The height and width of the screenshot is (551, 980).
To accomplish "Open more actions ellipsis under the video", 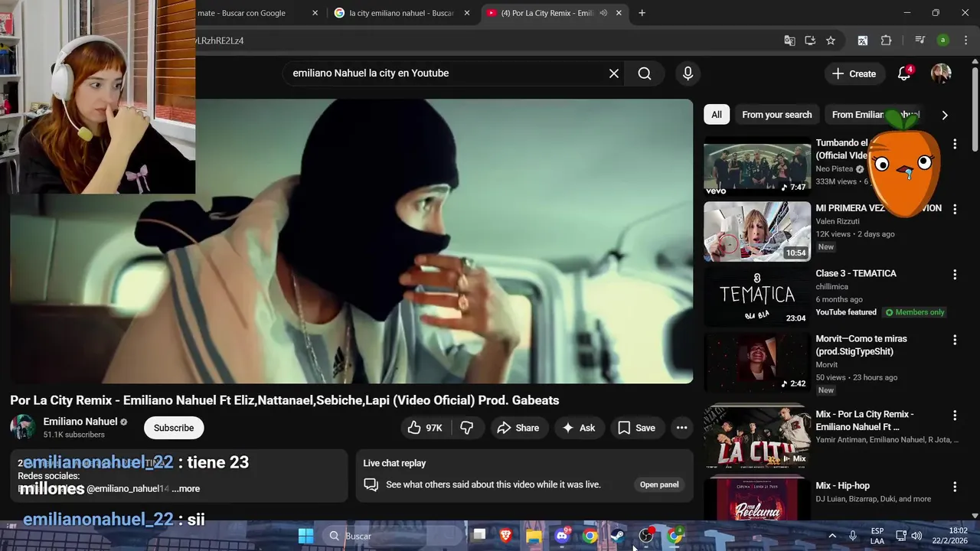I will (681, 428).
